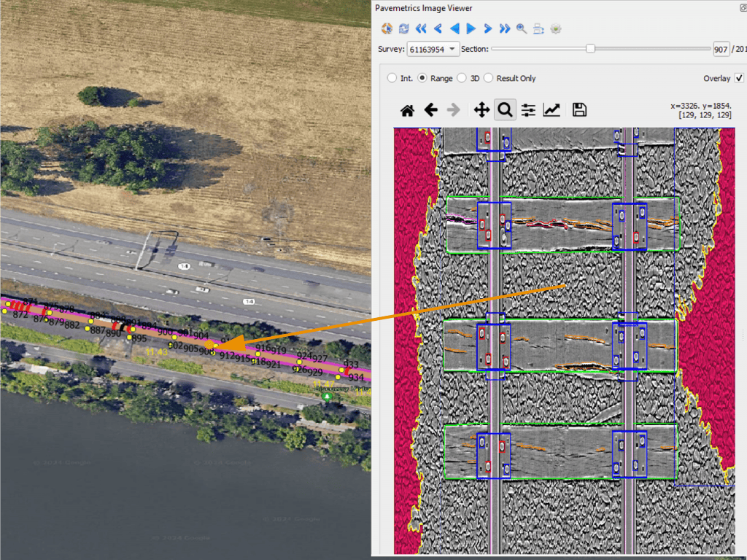Jump to the first section with double-left arrows
This screenshot has width=747, height=560.
pyautogui.click(x=420, y=28)
